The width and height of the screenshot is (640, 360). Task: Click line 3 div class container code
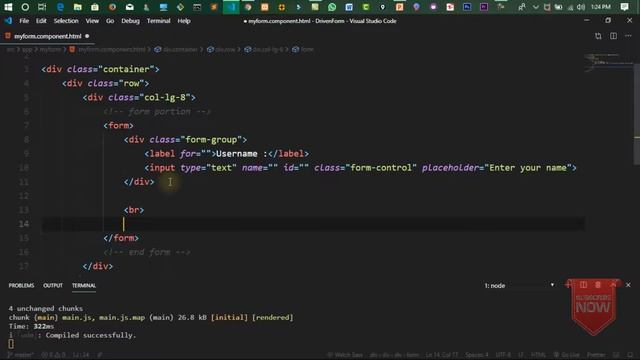click(100, 69)
